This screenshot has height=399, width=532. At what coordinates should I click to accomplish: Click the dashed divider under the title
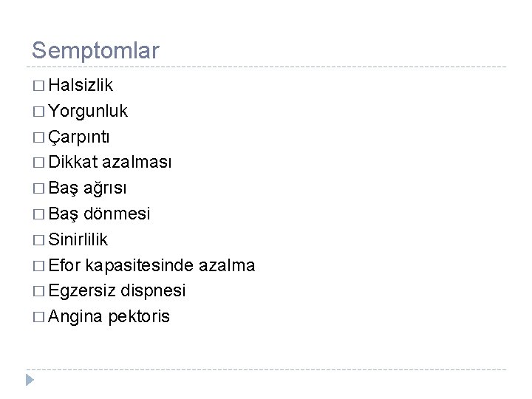pyautogui.click(x=266, y=67)
